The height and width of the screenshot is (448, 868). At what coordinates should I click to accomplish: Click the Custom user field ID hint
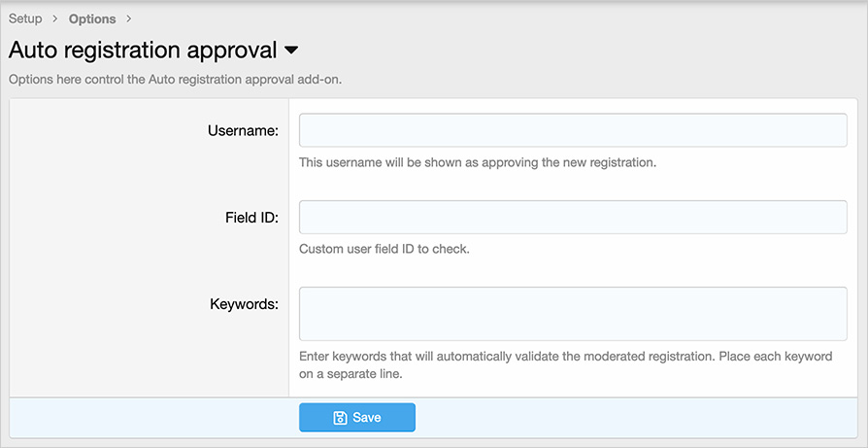(x=384, y=249)
